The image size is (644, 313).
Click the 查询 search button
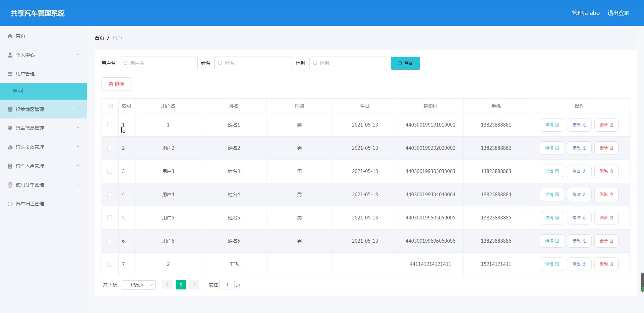(405, 63)
